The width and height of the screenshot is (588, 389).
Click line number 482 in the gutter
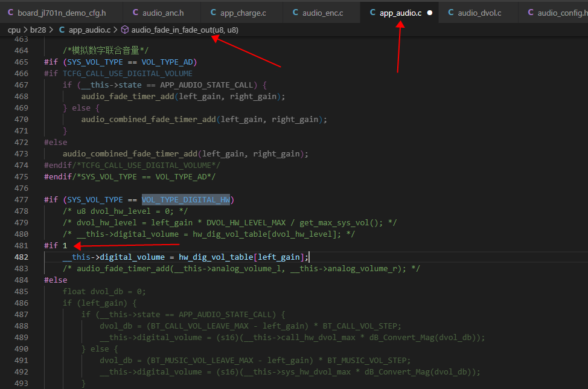pos(21,257)
